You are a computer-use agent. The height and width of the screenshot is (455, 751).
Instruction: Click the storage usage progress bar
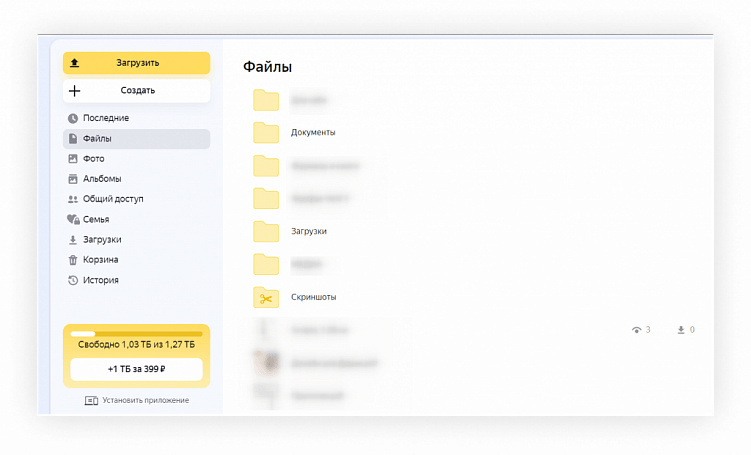coord(137,334)
